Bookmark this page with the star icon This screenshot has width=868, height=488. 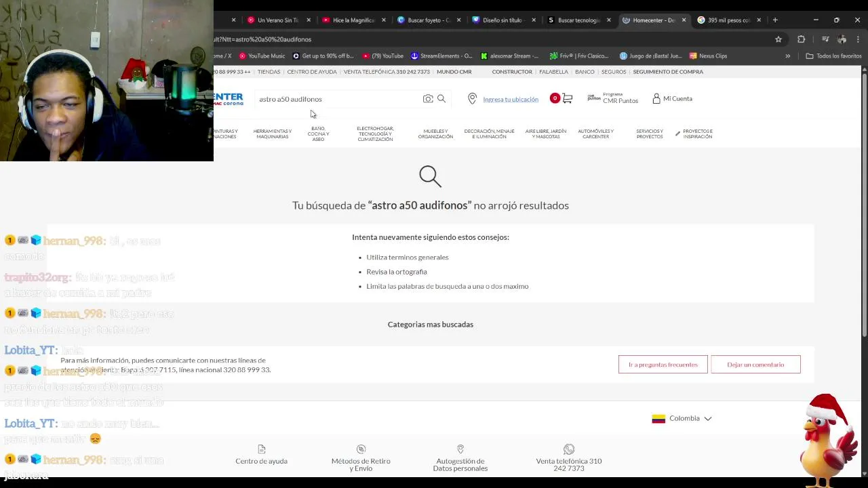click(778, 39)
